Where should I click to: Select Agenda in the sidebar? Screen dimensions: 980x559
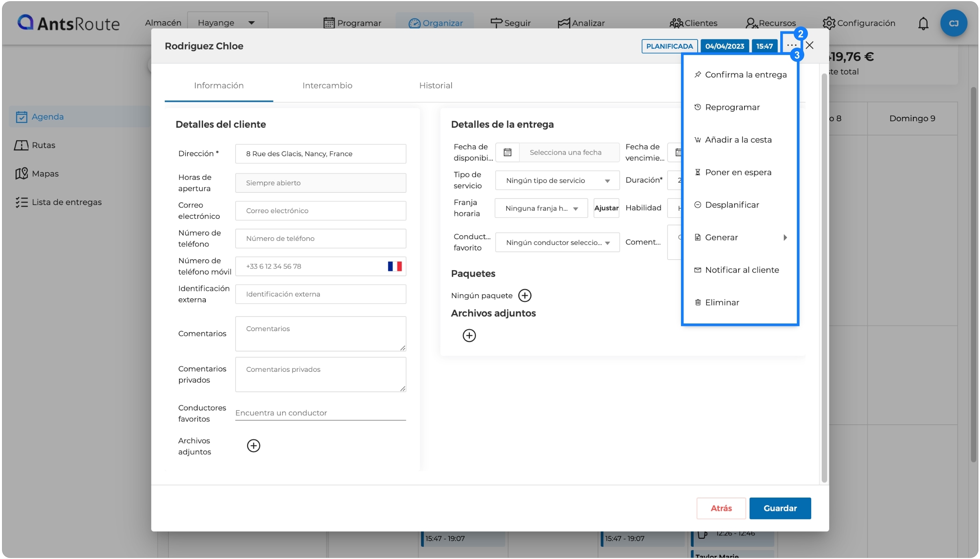point(80,117)
